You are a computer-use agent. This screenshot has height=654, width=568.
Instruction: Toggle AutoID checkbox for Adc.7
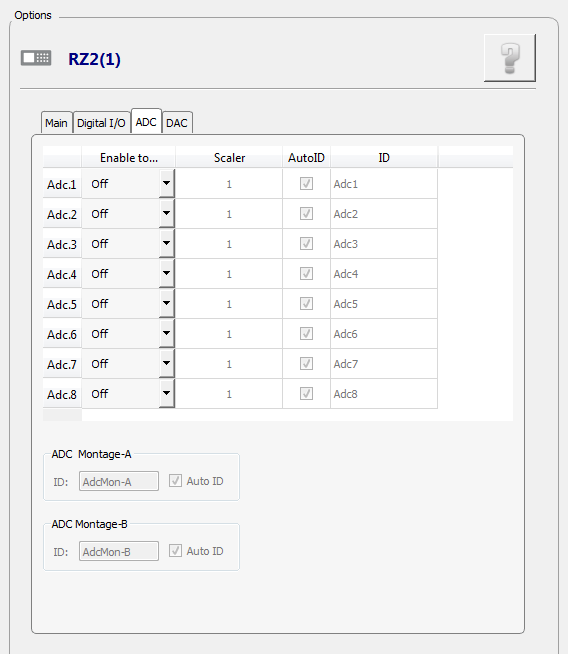[x=307, y=364]
